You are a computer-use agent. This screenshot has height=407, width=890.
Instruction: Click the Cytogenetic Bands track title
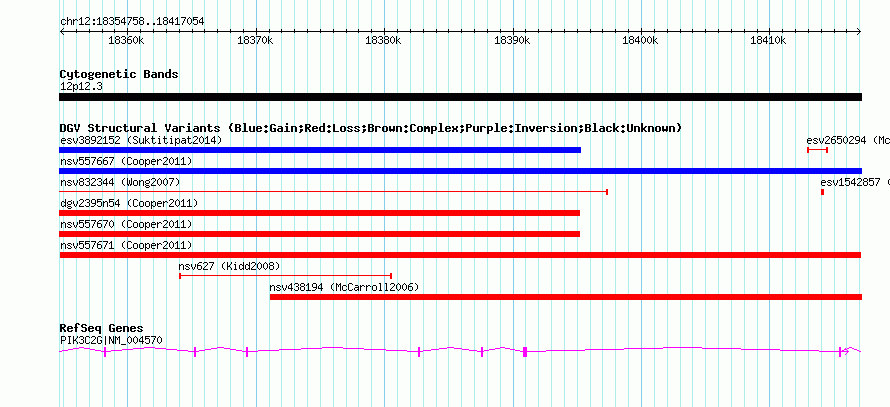[119, 74]
